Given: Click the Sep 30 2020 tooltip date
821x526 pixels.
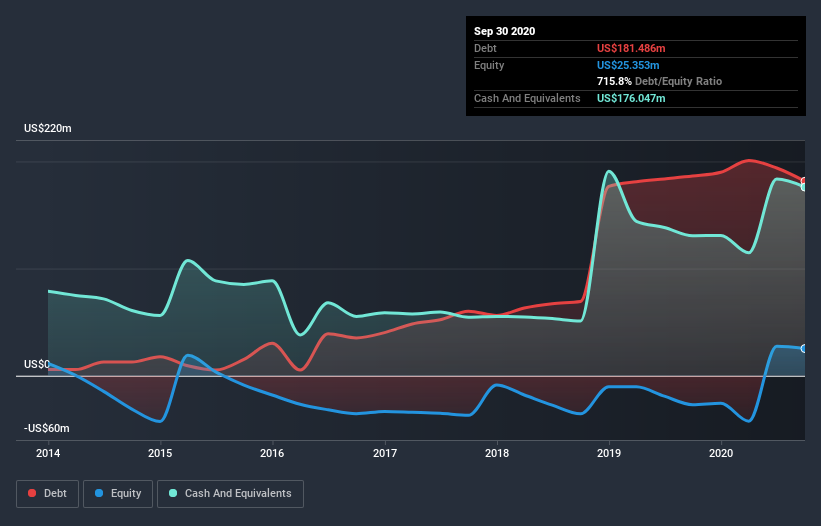Looking at the screenshot, I should [x=505, y=31].
